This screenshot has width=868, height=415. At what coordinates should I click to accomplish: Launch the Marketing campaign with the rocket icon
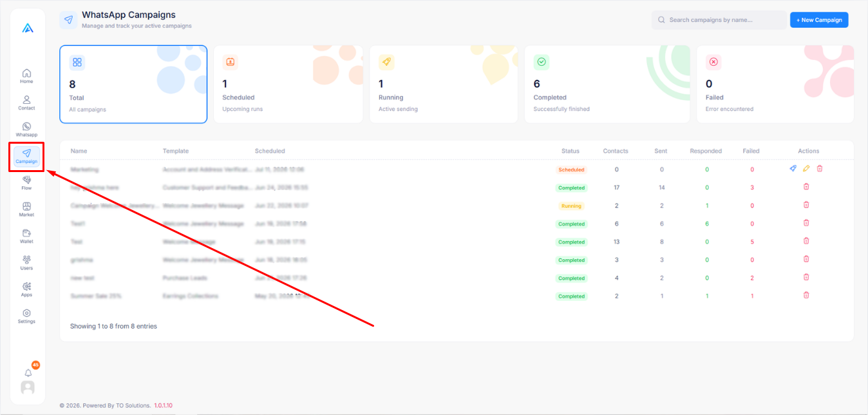click(x=793, y=168)
